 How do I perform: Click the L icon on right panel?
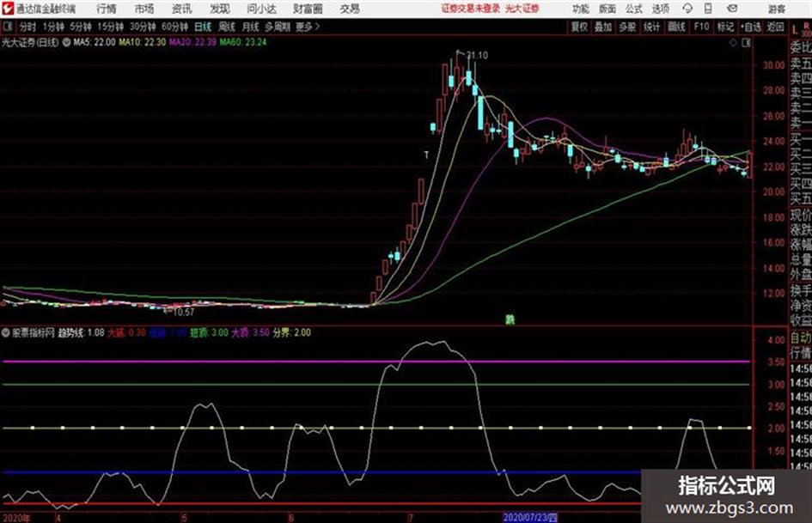795,29
